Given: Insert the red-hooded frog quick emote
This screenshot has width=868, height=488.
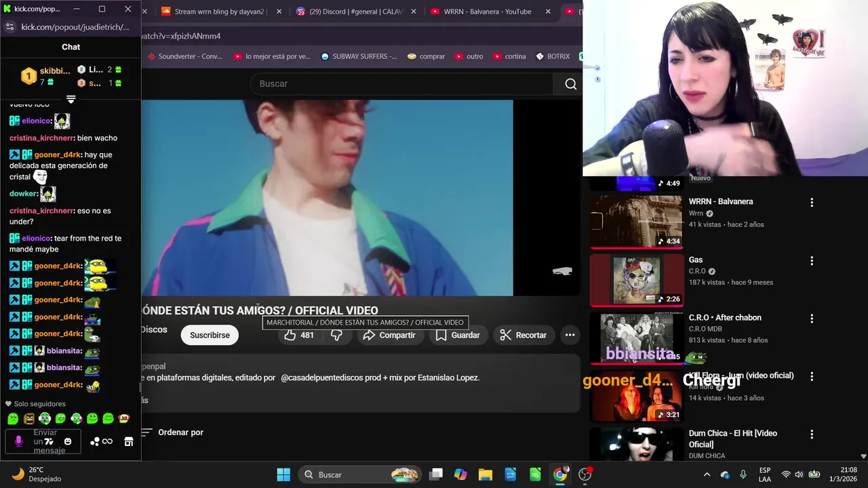Looking at the screenshot, I should (x=123, y=419).
